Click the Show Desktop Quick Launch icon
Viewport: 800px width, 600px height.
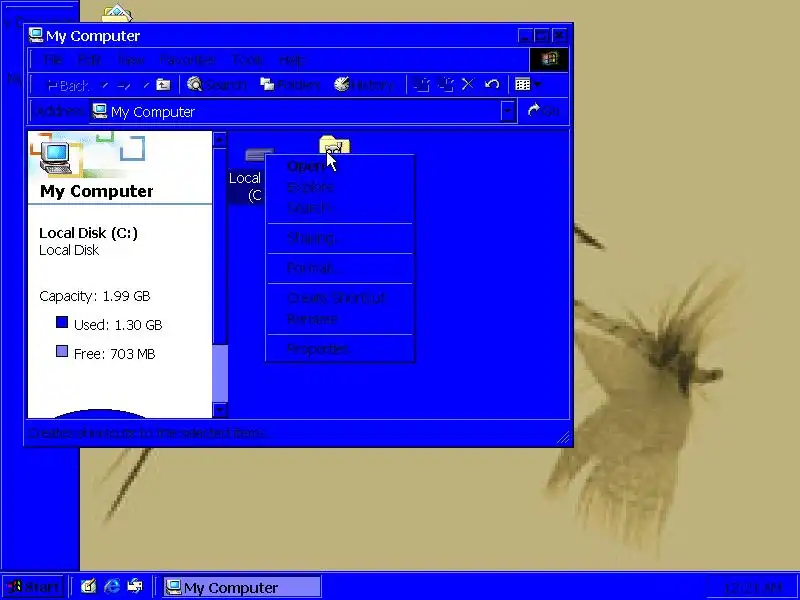click(88, 586)
